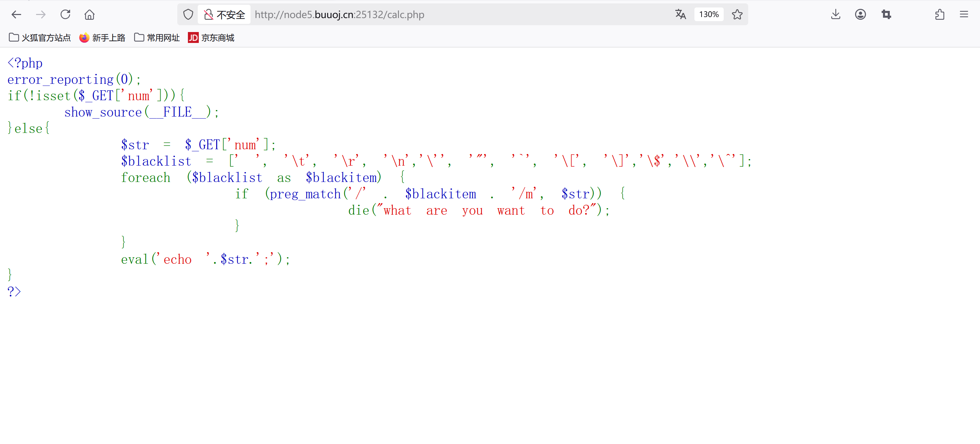Bookmark this page with the star
This screenshot has width=980, height=444.
tap(737, 14)
